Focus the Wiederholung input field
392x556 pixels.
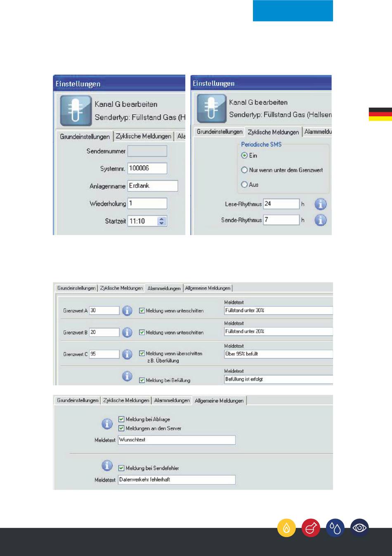coord(147,203)
